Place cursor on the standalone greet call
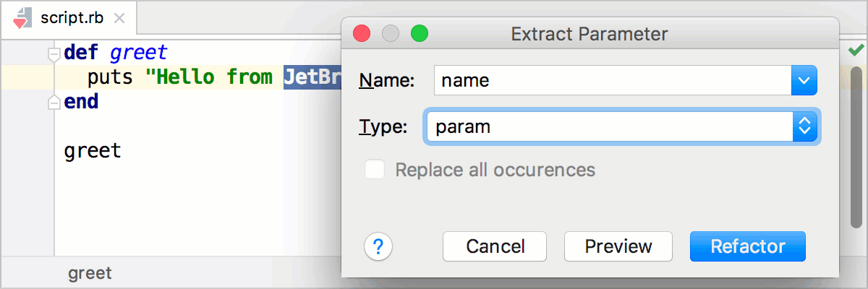Image resolution: width=868 pixels, height=289 pixels. [93, 151]
